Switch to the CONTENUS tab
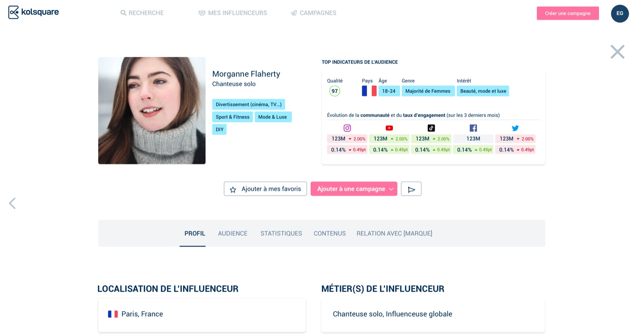This screenshot has height=335, width=644. click(330, 233)
